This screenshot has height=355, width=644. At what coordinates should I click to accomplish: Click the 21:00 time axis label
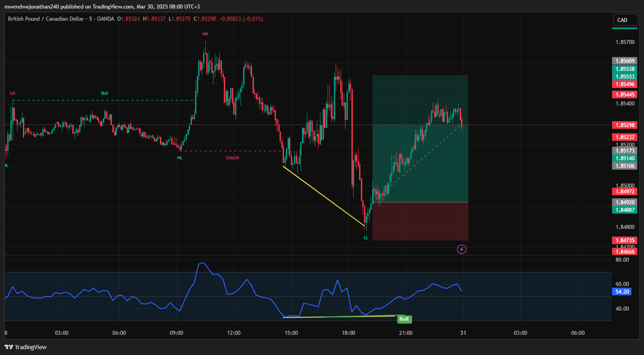click(x=406, y=333)
